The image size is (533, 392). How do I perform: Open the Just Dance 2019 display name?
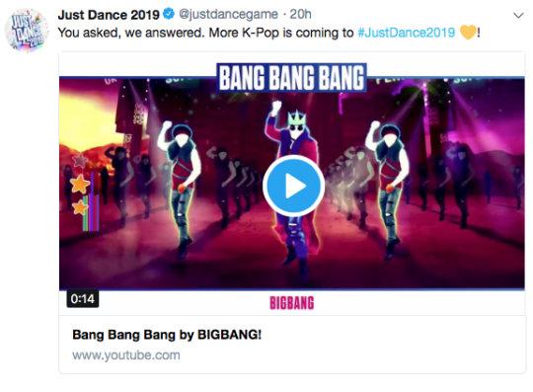109,15
